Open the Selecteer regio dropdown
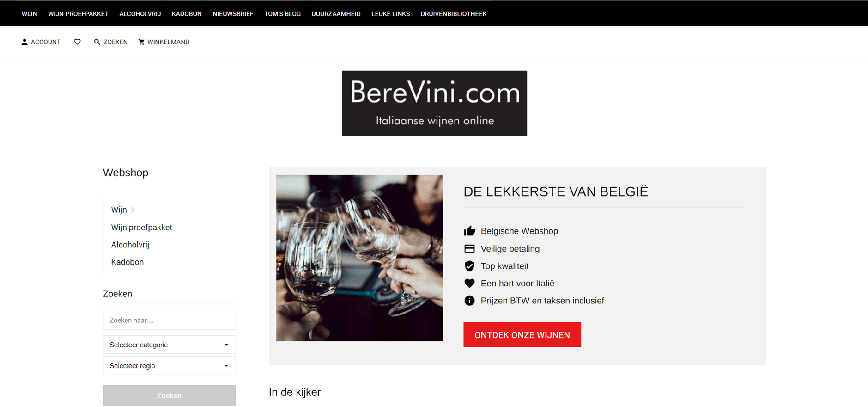 pos(169,366)
